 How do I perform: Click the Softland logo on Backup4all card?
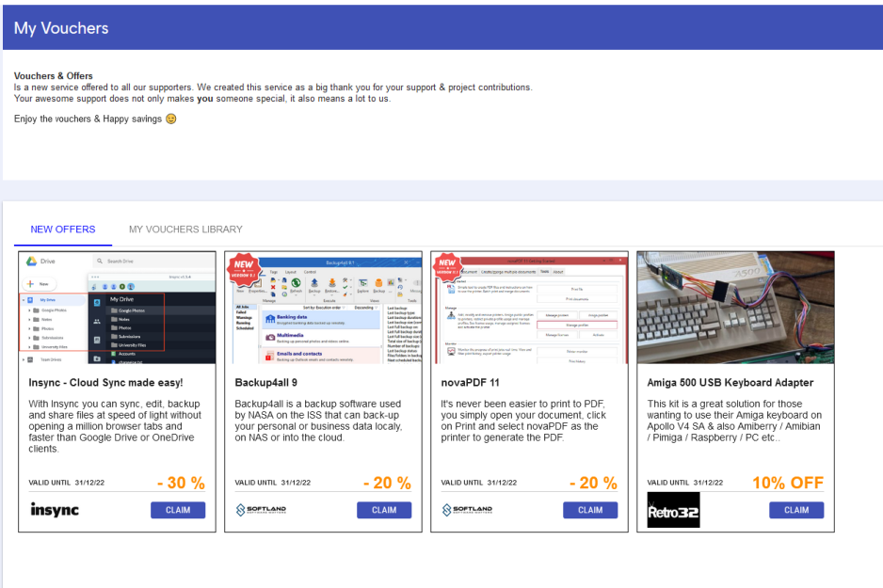coord(261,510)
